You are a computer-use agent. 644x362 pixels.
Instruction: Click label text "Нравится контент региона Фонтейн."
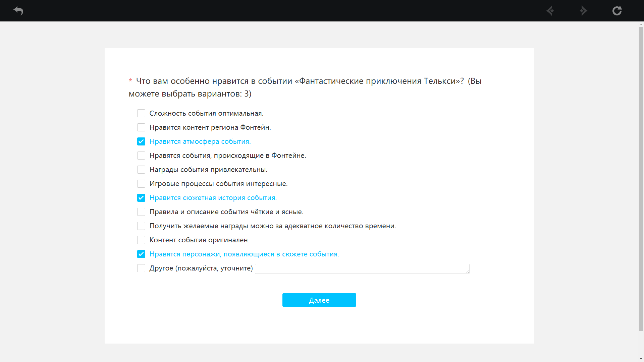click(x=210, y=127)
